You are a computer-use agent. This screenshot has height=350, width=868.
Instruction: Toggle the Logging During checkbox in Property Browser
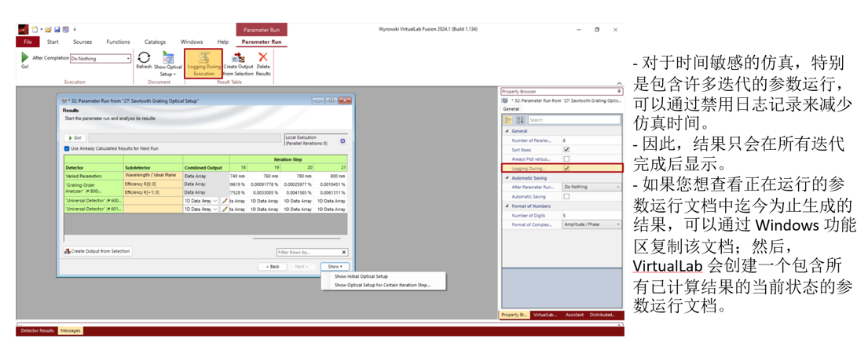(x=566, y=168)
